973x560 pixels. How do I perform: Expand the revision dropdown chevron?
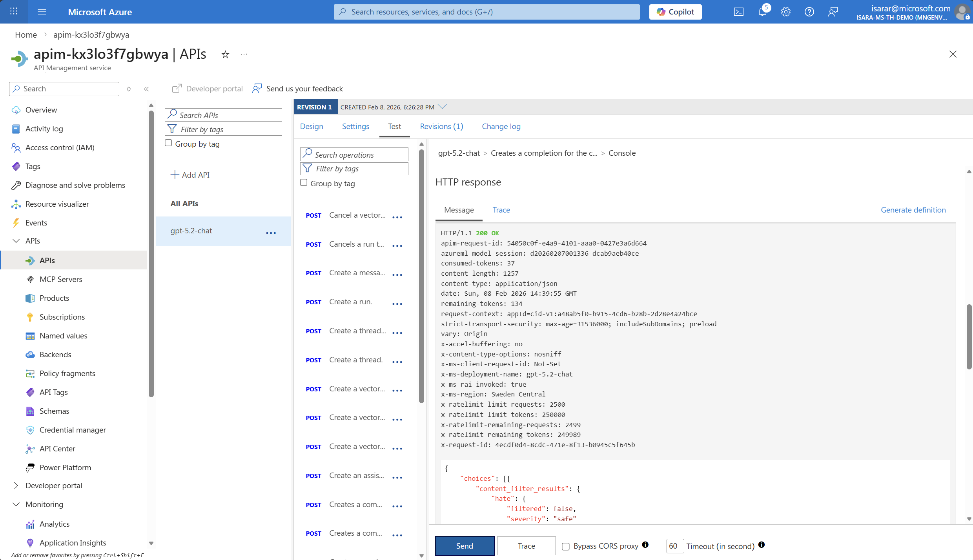coord(442,107)
